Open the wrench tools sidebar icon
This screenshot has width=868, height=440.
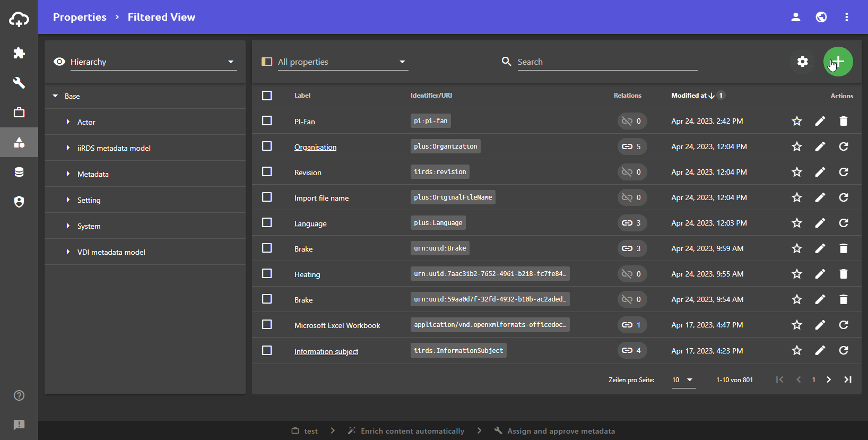[19, 83]
